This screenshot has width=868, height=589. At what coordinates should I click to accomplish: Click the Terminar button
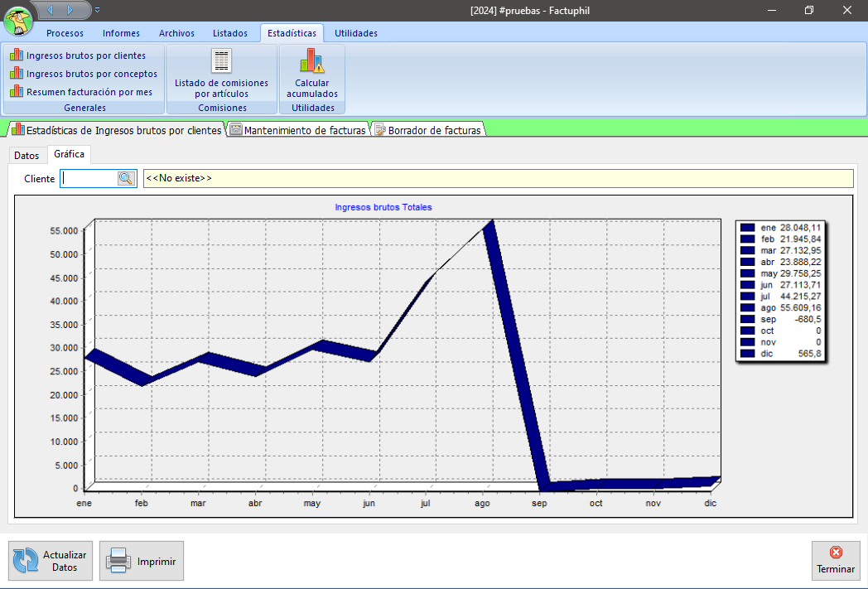(836, 561)
